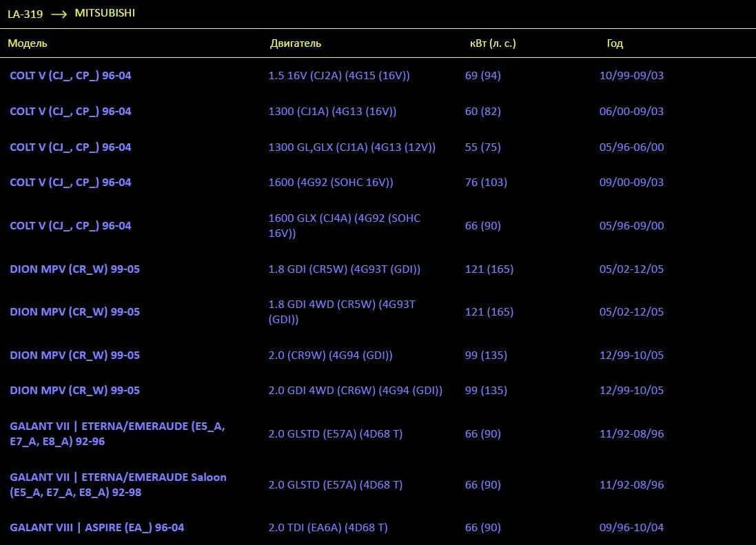The image size is (756, 545).
Task: Click power value 69 (94)
Action: (x=482, y=76)
